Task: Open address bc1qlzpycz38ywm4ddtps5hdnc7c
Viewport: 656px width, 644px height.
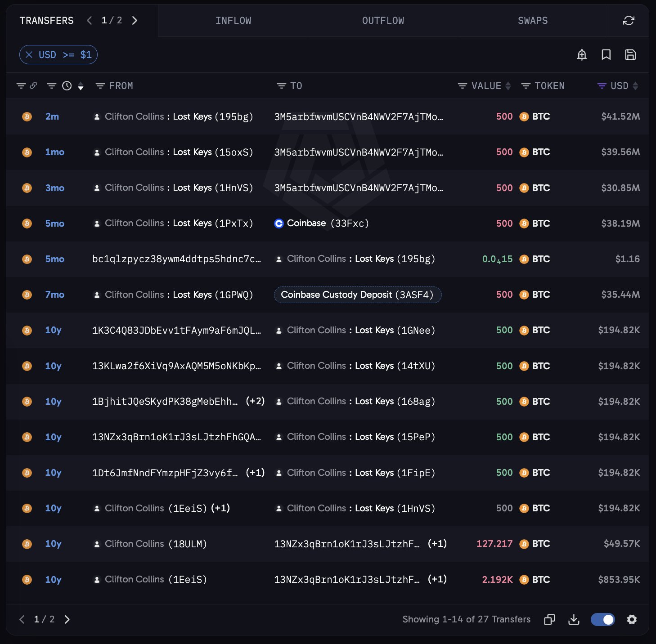Action: 176,259
